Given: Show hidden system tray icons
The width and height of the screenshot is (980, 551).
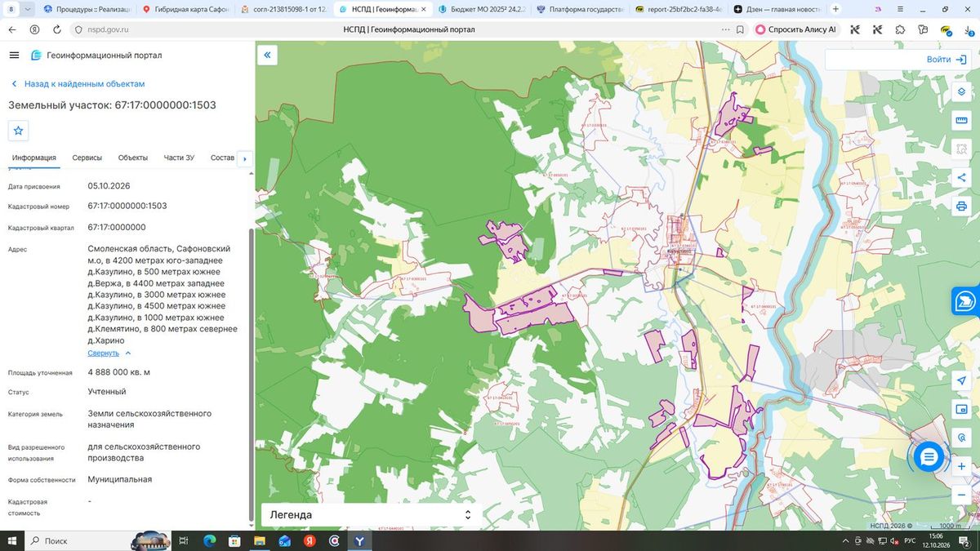Looking at the screenshot, I should pos(845,541).
